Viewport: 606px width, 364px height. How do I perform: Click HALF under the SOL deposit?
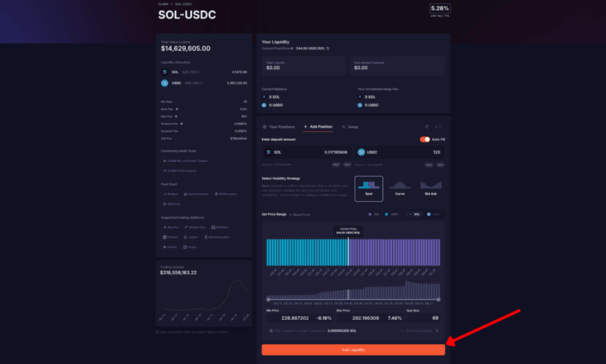pyautogui.click(x=336, y=165)
